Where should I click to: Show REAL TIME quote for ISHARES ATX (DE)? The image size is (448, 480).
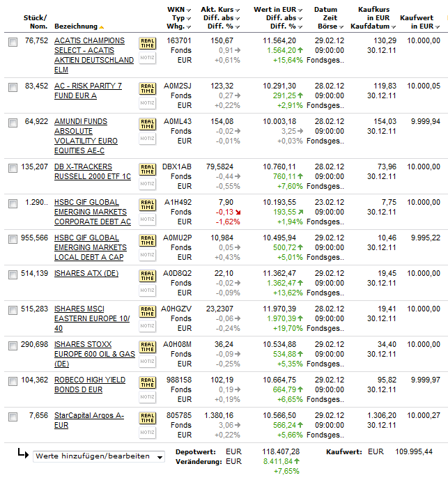click(147, 276)
